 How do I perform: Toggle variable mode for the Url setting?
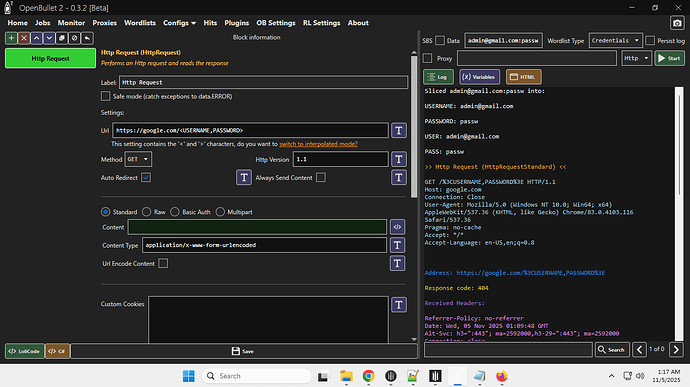(399, 130)
